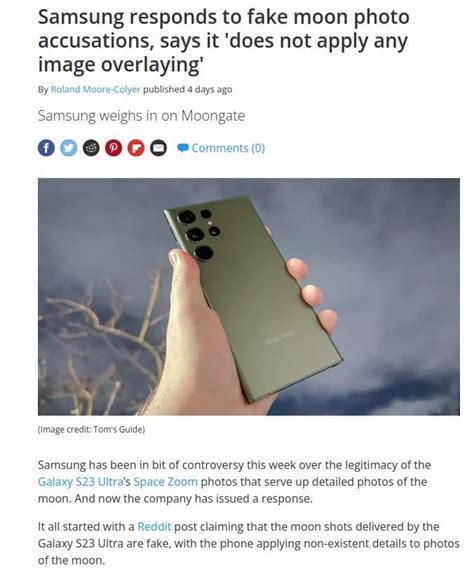Click the phone's camera lenses in the photo

pyautogui.click(x=199, y=233)
